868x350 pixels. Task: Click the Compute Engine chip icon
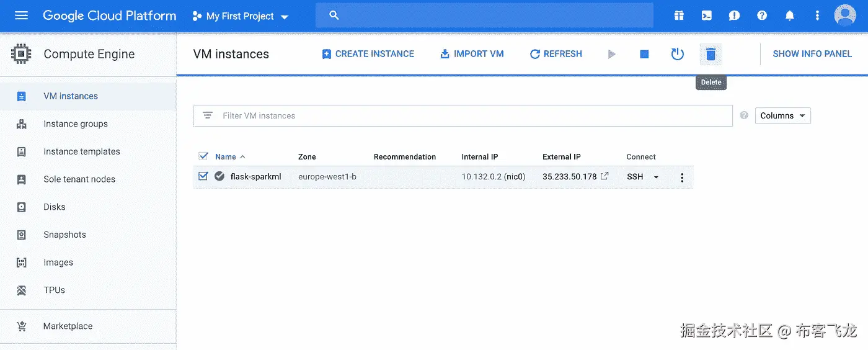click(22, 54)
